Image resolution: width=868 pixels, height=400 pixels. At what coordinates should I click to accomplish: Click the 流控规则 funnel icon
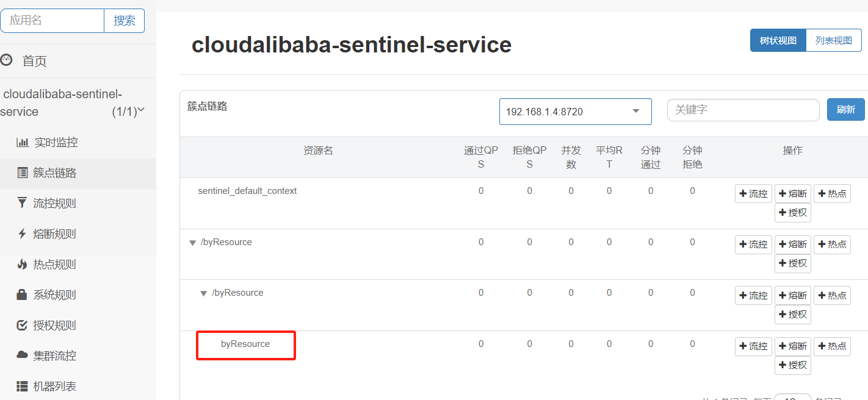(23, 203)
